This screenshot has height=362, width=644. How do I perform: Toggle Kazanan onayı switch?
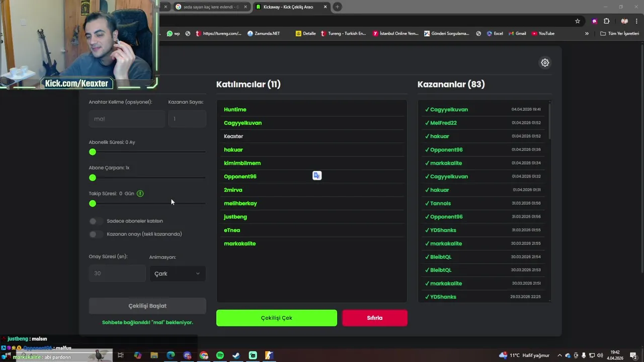96,234
